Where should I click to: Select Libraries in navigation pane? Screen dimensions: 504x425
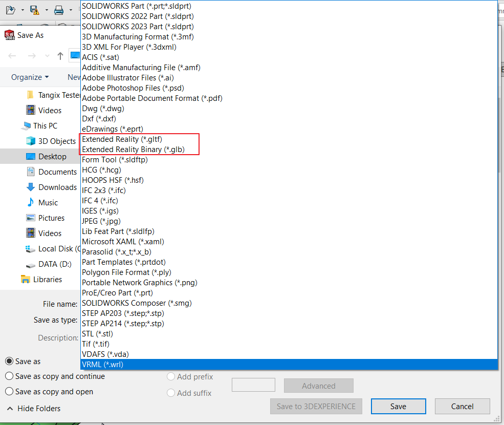tap(41, 279)
